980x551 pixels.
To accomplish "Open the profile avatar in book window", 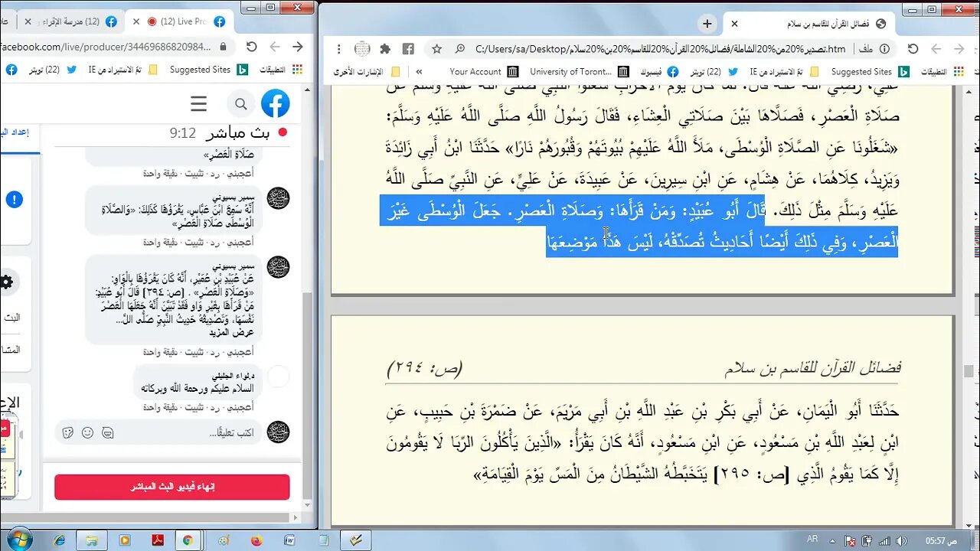I will tap(362, 49).
